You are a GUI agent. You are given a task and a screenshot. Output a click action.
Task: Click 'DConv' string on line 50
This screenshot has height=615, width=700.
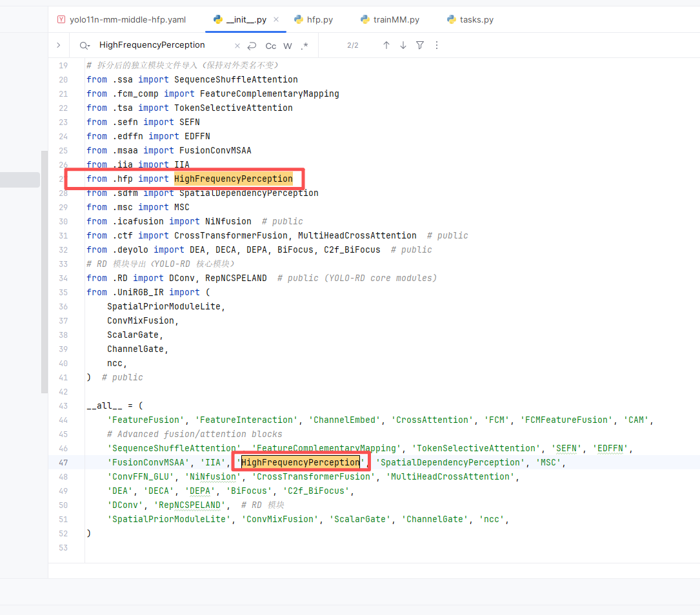point(125,505)
